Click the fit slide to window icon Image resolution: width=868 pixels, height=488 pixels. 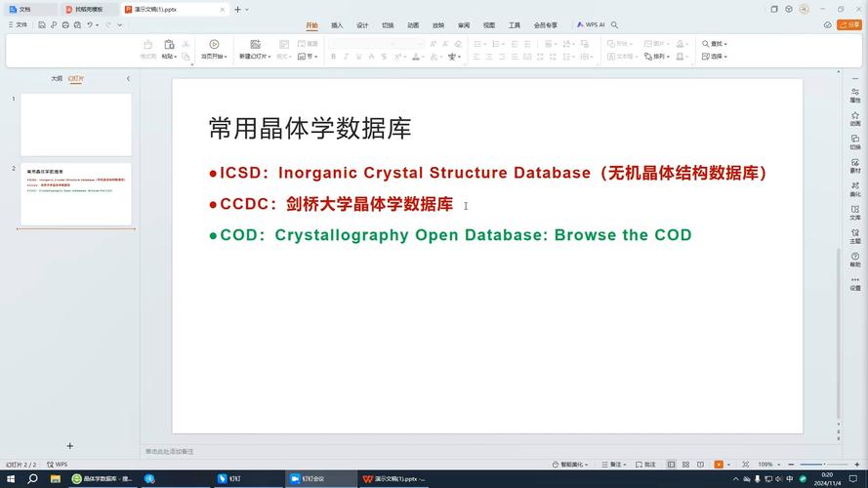(746, 465)
